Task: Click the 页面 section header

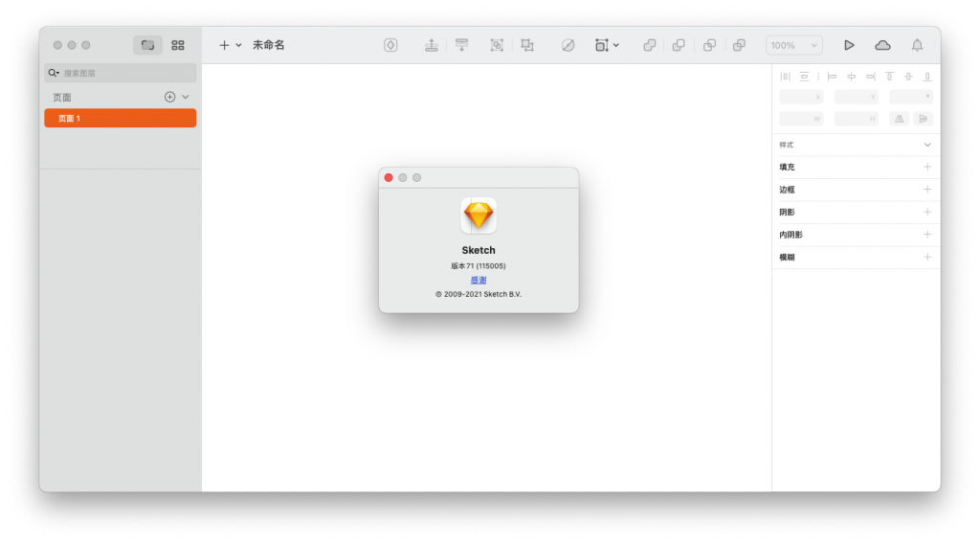Action: (x=62, y=98)
